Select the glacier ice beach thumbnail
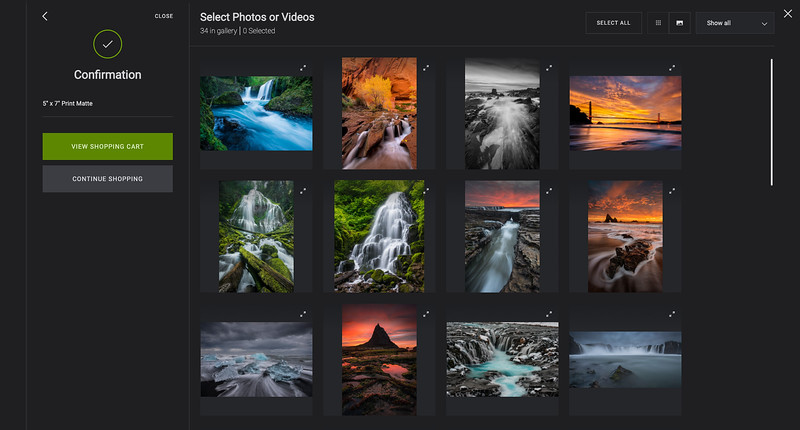The image size is (800, 430). point(256,360)
